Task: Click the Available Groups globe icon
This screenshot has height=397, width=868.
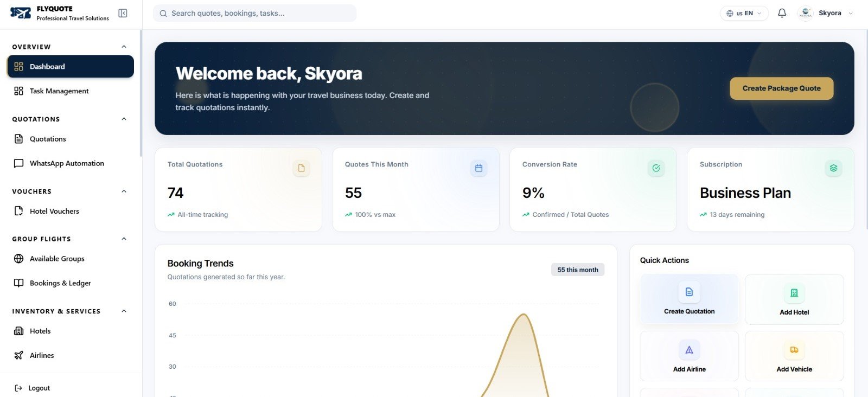Action: coord(18,259)
